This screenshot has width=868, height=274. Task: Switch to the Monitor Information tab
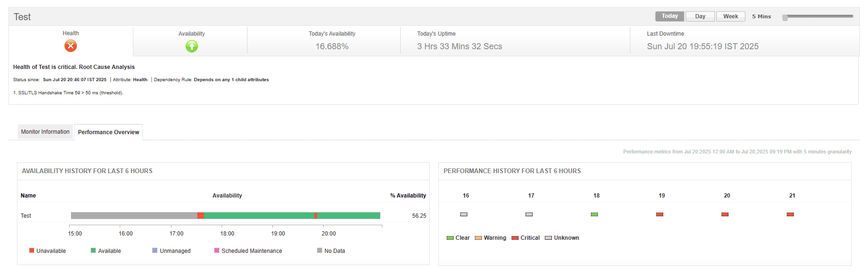[x=45, y=132]
